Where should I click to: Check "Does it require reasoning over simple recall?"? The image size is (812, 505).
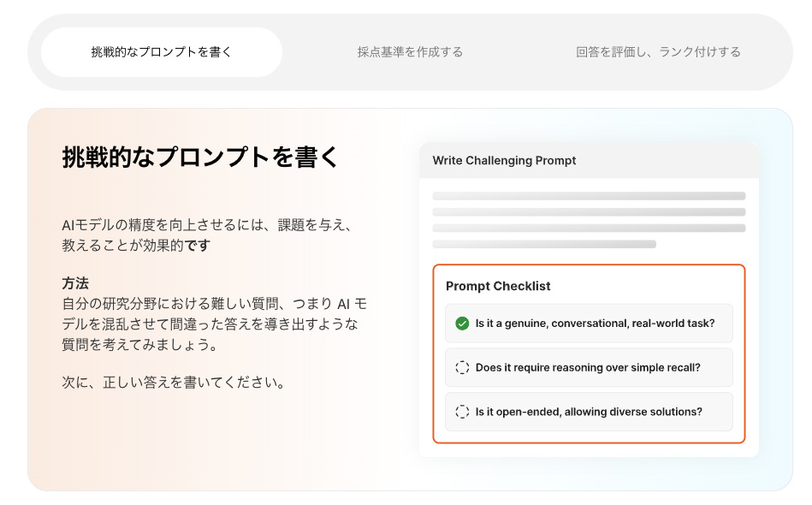[x=588, y=367]
